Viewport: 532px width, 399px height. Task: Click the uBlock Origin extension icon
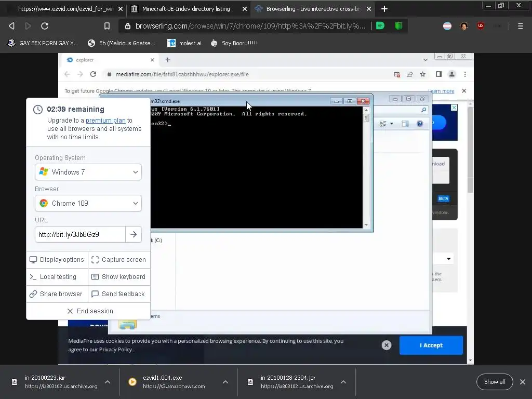point(481,26)
